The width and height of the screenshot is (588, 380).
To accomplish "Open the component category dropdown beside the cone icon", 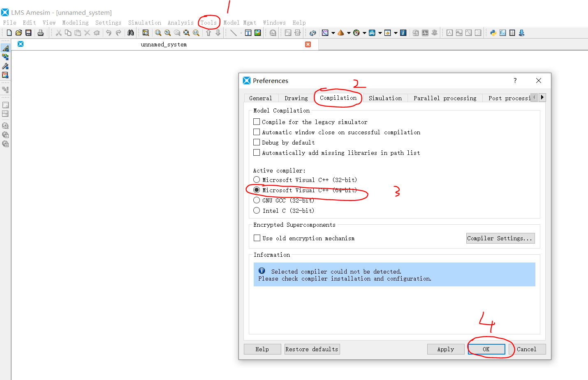I will [349, 32].
